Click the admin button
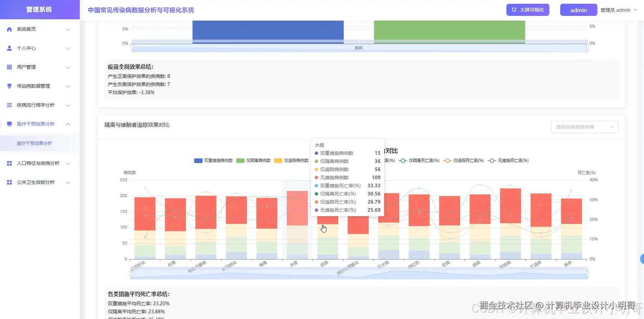Viewport: 644px width, 319px height. pos(578,10)
